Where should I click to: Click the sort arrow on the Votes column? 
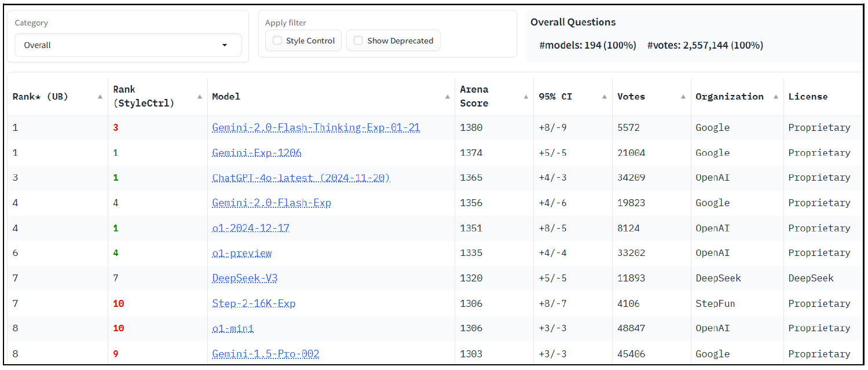coord(683,96)
